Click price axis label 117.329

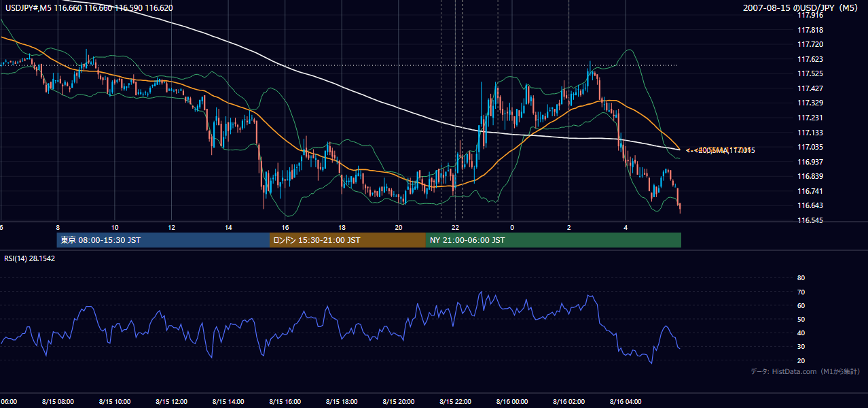click(810, 103)
